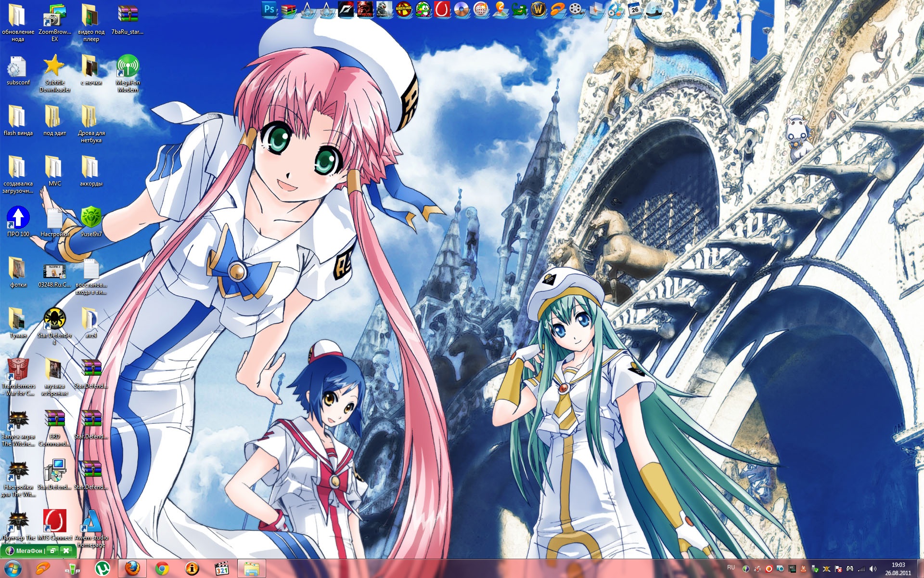Switch to Firefox in the taskbar

click(x=132, y=569)
